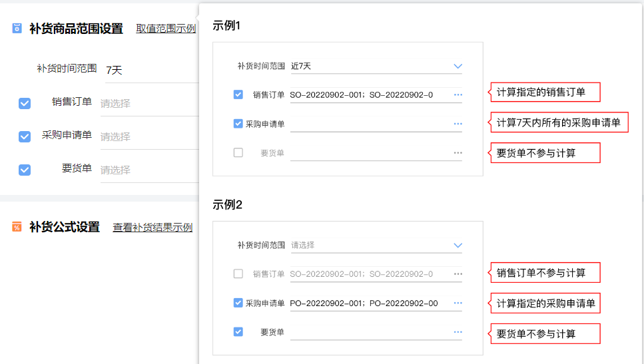Click the ellipsis icon for 采购申请单 in 示例2
Viewport: 644px width, 364px height.
[x=458, y=303]
